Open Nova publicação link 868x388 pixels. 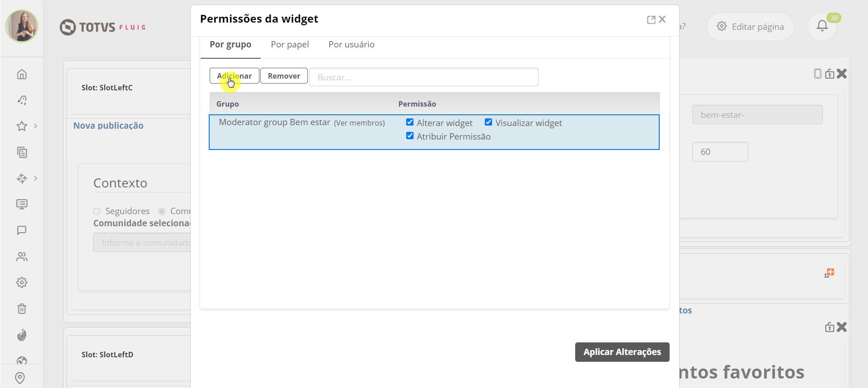108,126
